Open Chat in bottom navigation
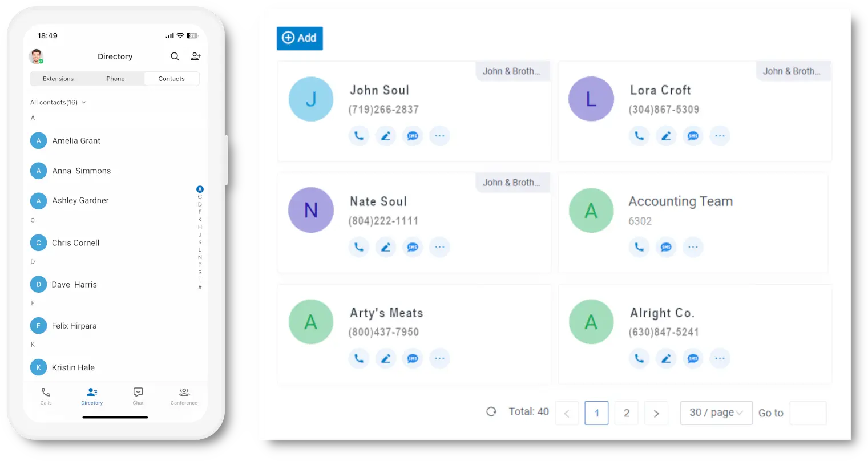 click(138, 395)
